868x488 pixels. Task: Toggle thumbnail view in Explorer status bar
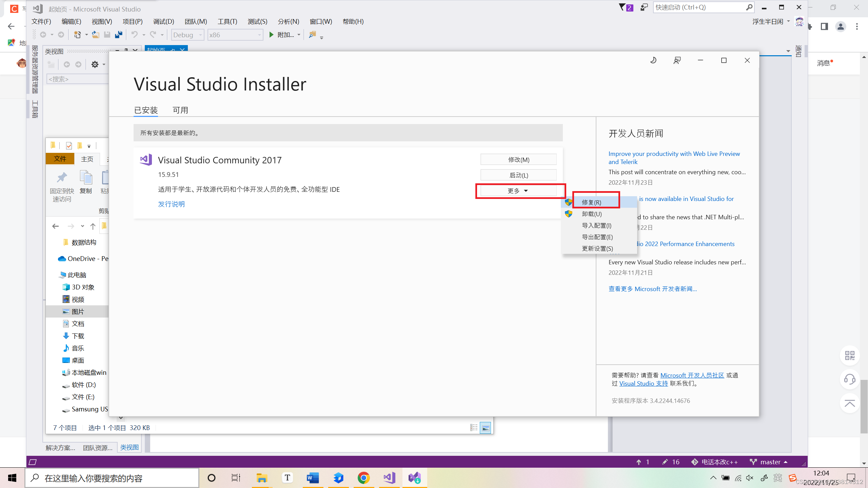click(486, 428)
